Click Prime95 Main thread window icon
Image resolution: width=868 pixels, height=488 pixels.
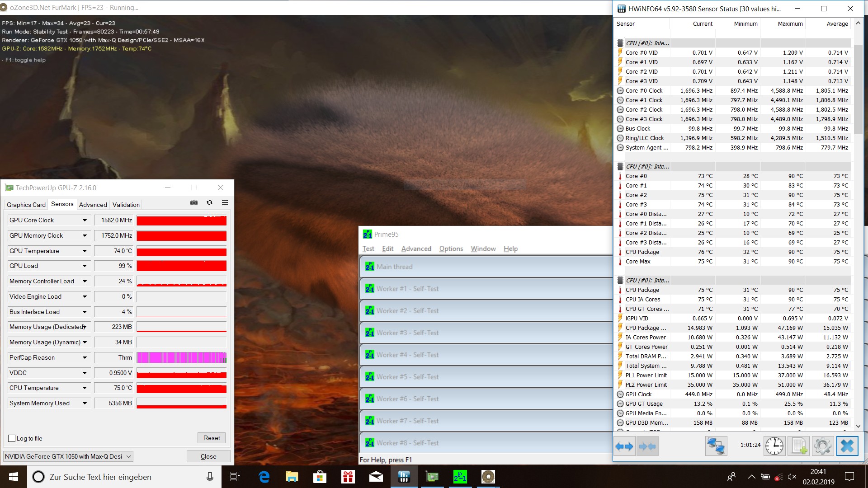(x=369, y=267)
